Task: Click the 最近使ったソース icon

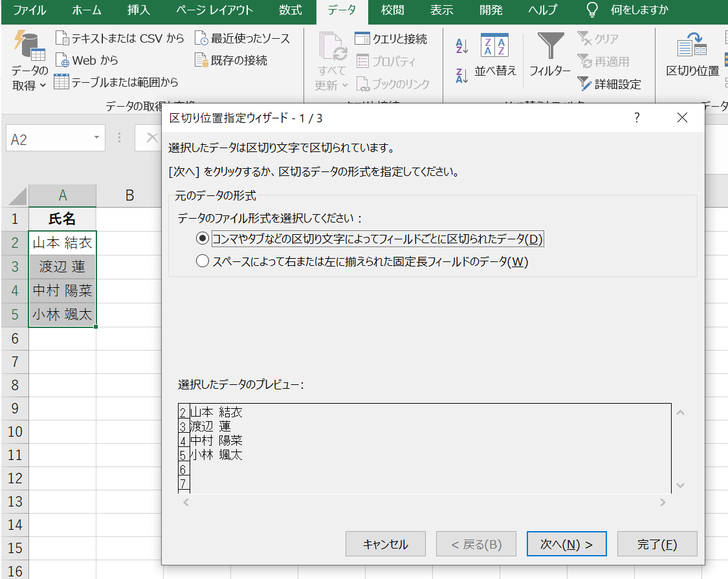Action: click(202, 39)
